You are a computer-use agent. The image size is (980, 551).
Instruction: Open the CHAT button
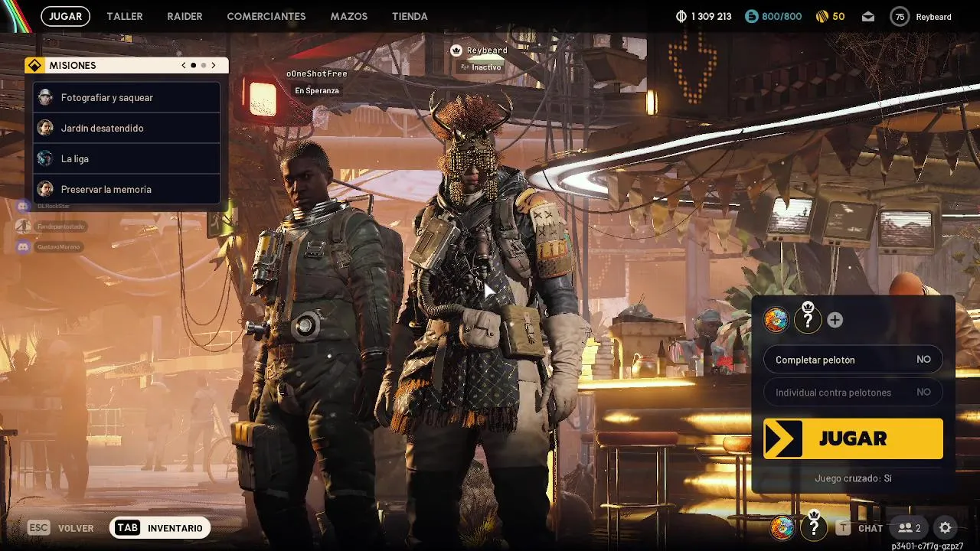[x=860, y=528]
